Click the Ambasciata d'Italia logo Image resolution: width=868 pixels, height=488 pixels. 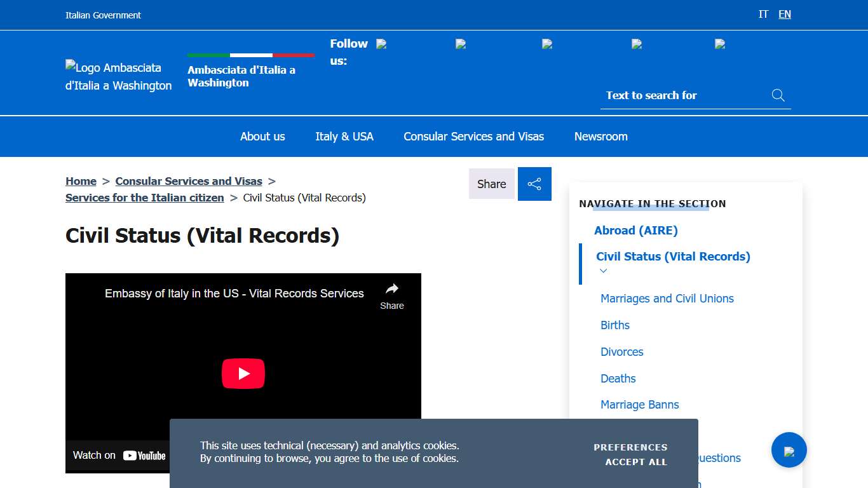pos(118,76)
